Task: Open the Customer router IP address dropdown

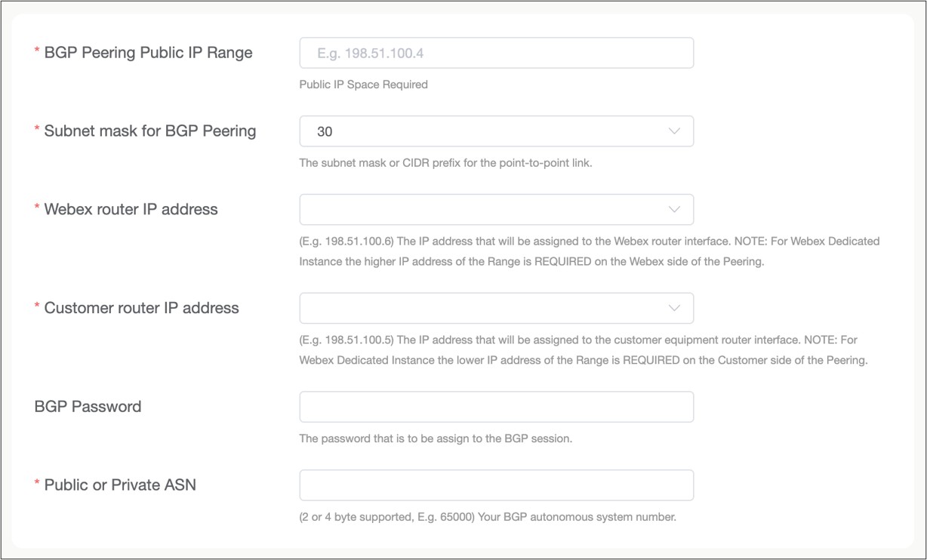Action: tap(483, 308)
